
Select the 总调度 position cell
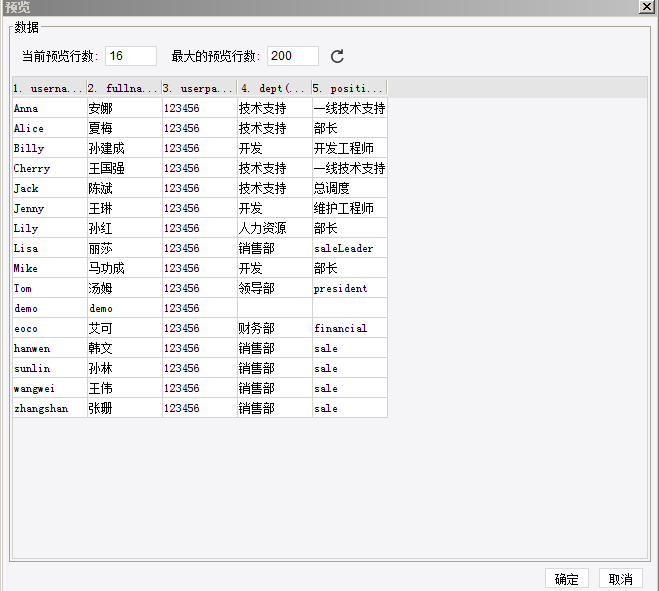click(x=350, y=188)
